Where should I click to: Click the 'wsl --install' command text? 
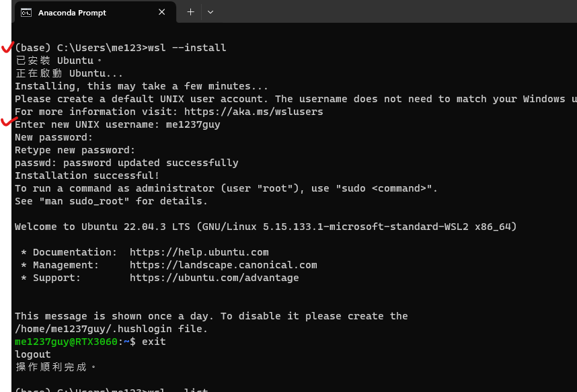(187, 48)
